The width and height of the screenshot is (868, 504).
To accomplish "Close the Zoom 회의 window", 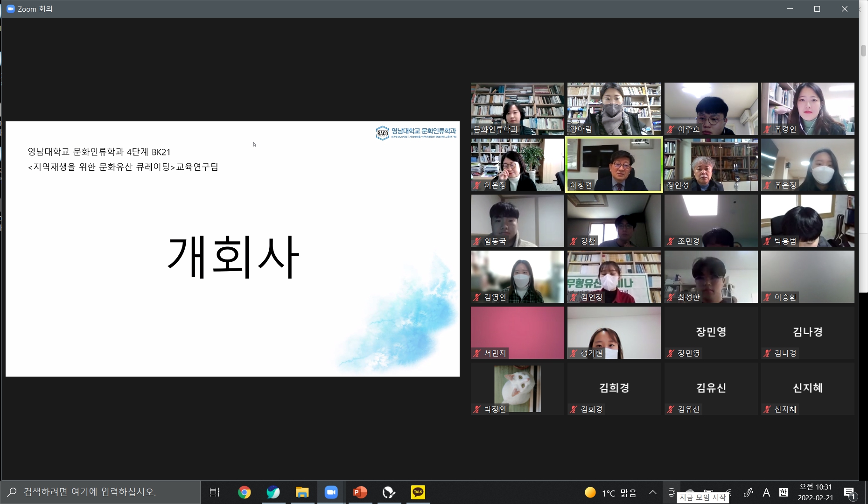I will (845, 9).
